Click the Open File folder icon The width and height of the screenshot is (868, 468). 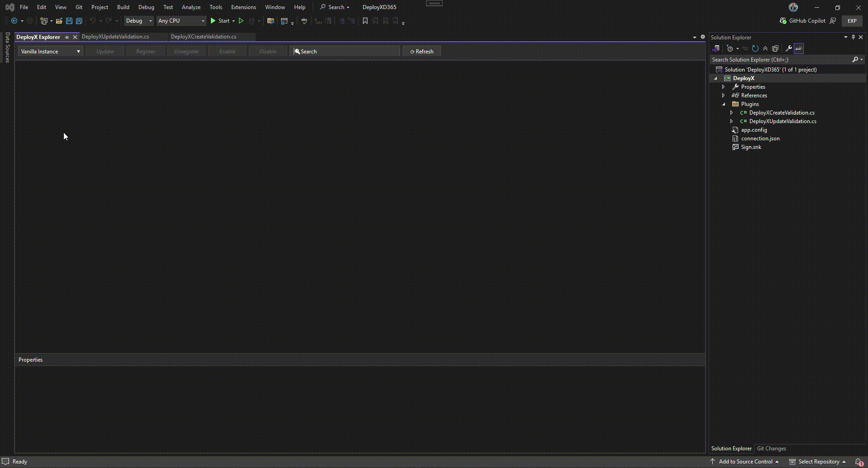[x=59, y=21]
